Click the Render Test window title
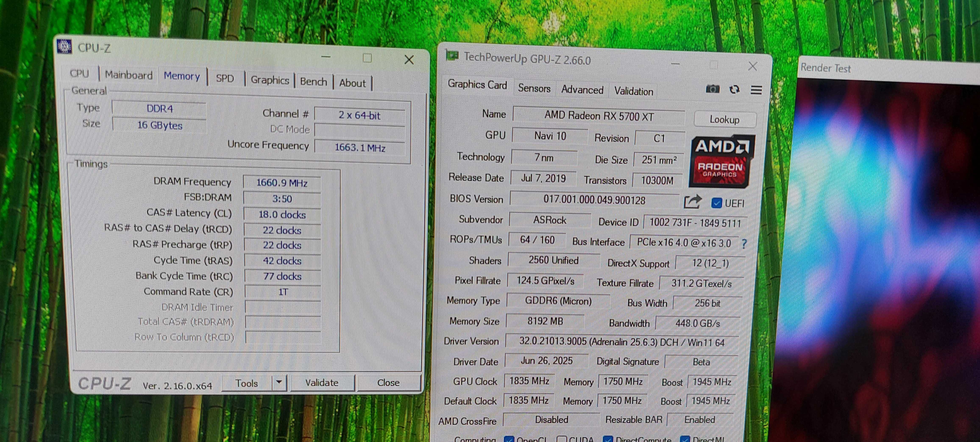The image size is (980, 442). tap(825, 68)
